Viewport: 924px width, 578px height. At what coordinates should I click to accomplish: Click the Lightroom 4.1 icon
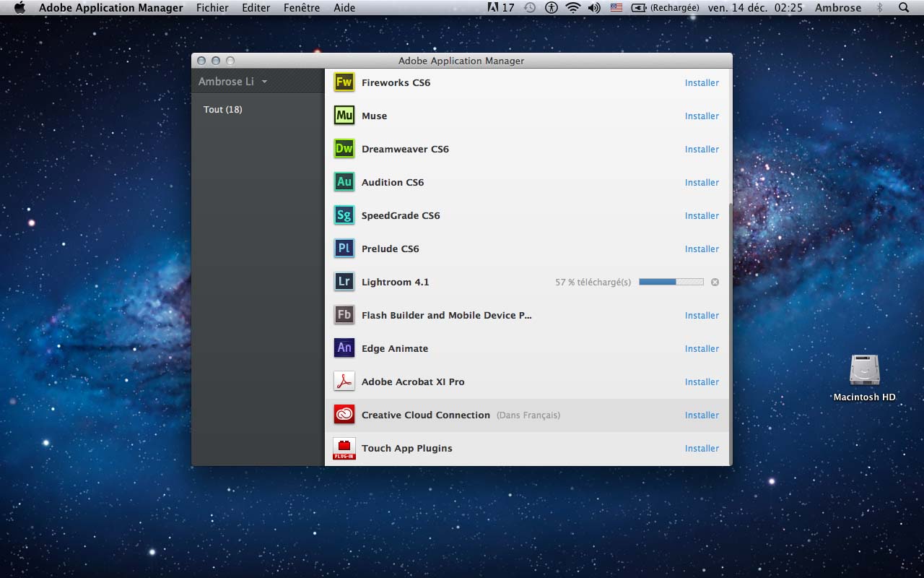click(344, 282)
